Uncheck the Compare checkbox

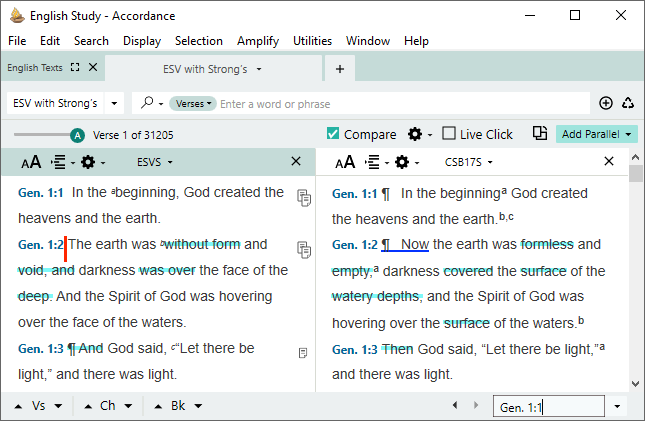pos(334,134)
